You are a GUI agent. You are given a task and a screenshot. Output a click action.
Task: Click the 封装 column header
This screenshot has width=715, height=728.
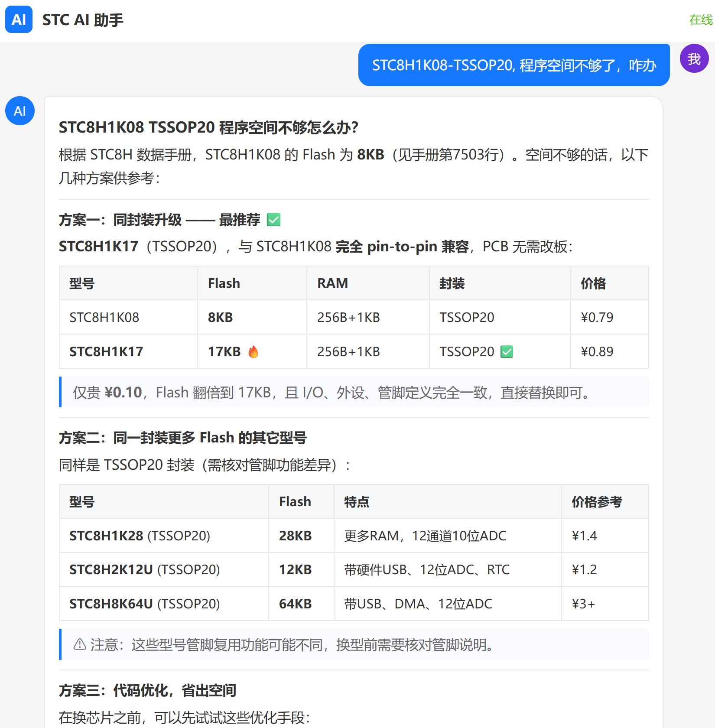pyautogui.click(x=500, y=283)
